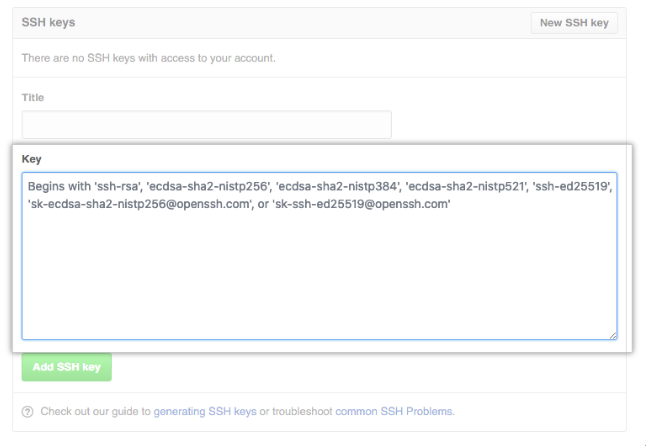646x446 pixels.
Task: Click the 'ecdsa-sha2-nistp384' placeholder text
Action: [339, 187]
